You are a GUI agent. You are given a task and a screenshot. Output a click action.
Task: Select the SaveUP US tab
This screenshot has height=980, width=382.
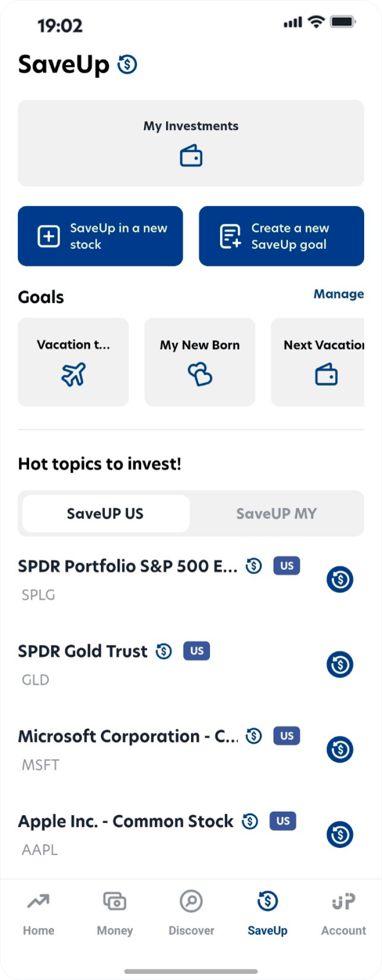pyautogui.click(x=105, y=513)
